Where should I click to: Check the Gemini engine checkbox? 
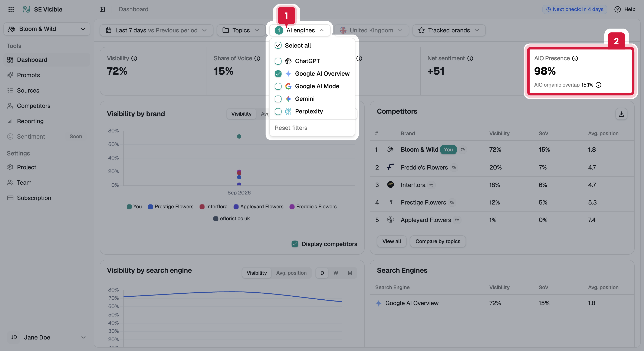(278, 99)
